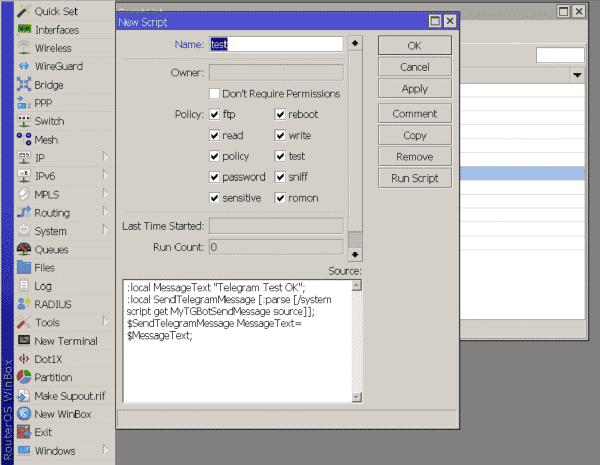Click the Exit icon

pyautogui.click(x=24, y=432)
